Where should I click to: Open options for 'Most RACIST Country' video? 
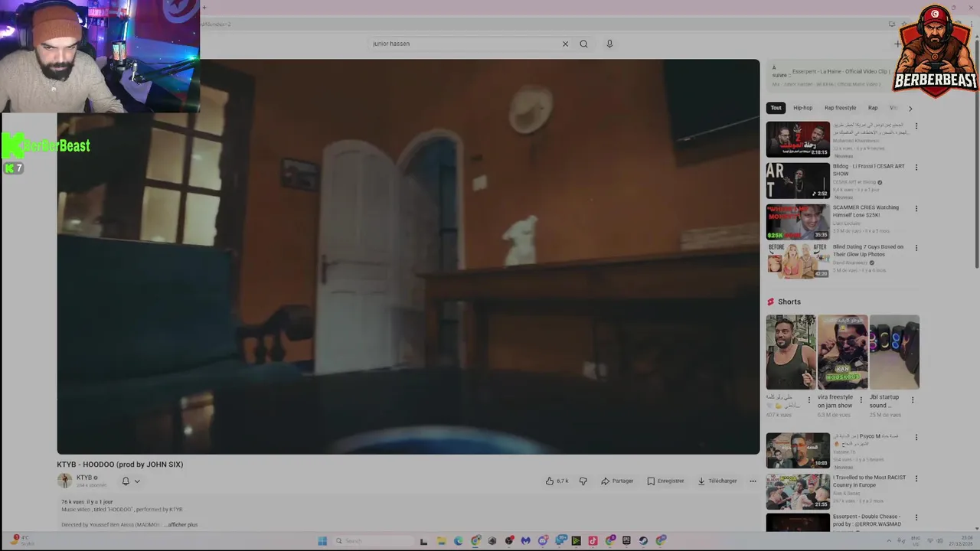click(x=916, y=478)
